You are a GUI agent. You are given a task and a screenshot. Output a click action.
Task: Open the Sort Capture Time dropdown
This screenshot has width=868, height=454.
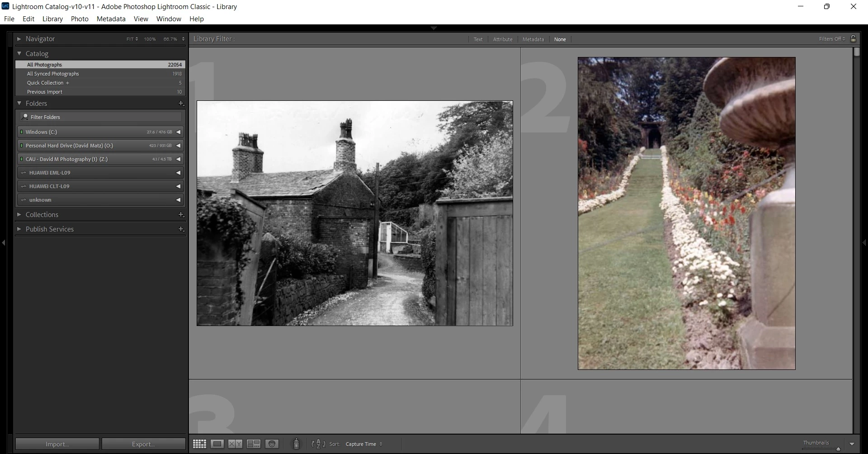(x=364, y=444)
